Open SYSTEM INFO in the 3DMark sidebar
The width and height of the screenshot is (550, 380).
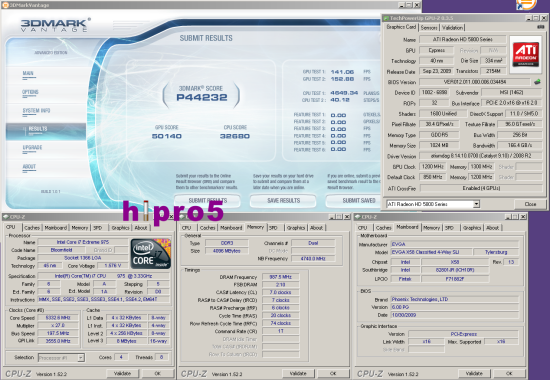(36, 111)
